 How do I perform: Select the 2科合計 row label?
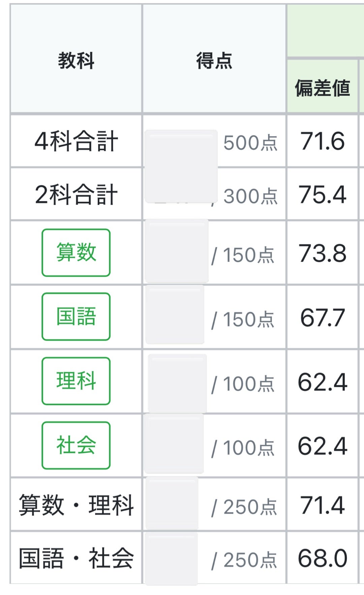click(76, 194)
